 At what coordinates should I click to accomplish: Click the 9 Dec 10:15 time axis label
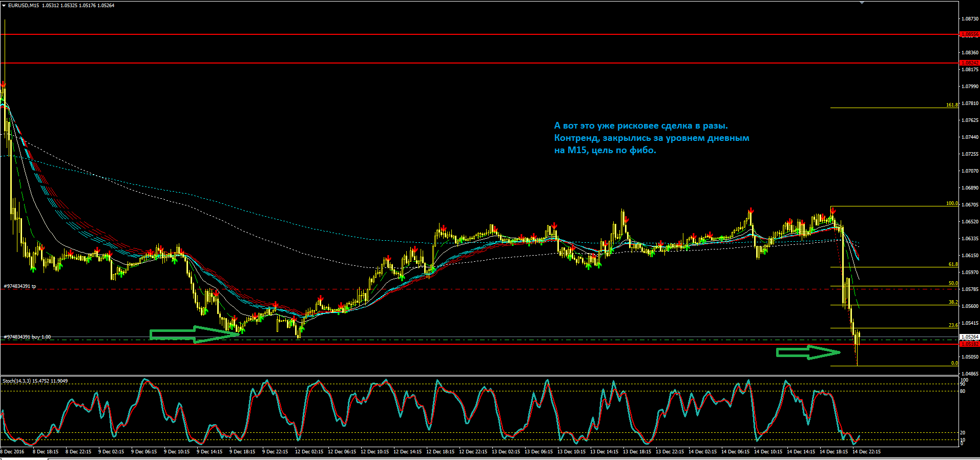pos(177,452)
